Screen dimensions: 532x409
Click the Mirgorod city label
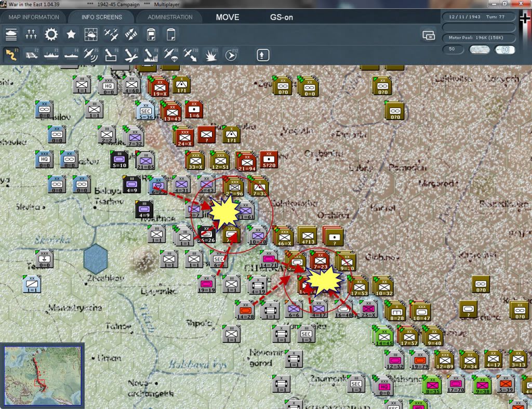point(437,183)
